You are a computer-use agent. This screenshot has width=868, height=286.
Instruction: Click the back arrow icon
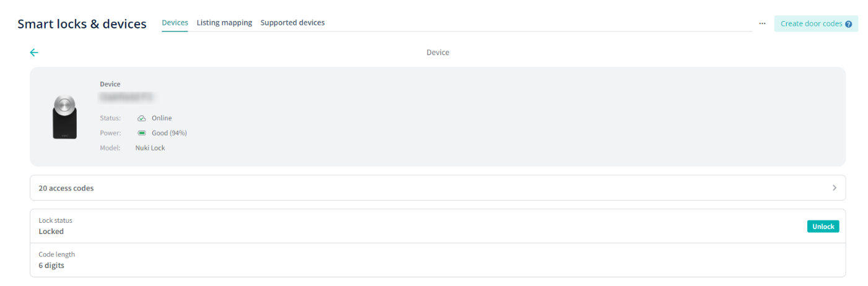coord(34,53)
